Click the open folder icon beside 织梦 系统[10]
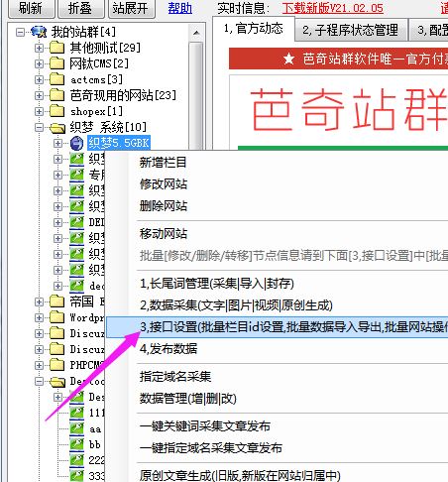This screenshot has width=448, height=482. click(x=57, y=128)
